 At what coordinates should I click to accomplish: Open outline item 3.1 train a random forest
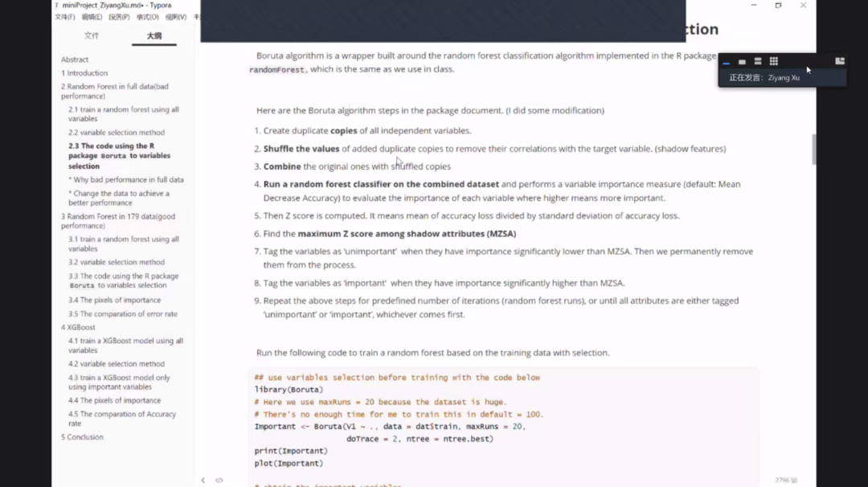tap(124, 244)
